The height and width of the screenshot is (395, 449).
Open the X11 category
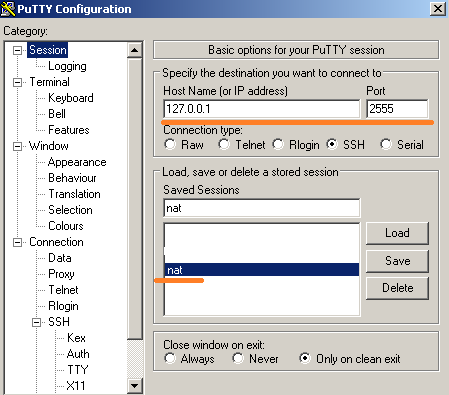click(76, 386)
